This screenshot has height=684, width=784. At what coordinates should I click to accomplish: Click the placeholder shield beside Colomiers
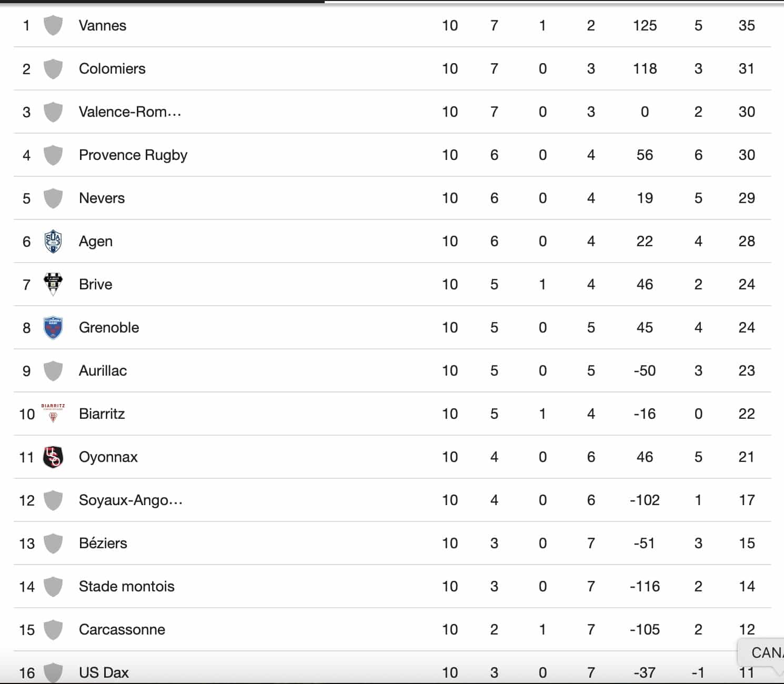[x=53, y=69]
